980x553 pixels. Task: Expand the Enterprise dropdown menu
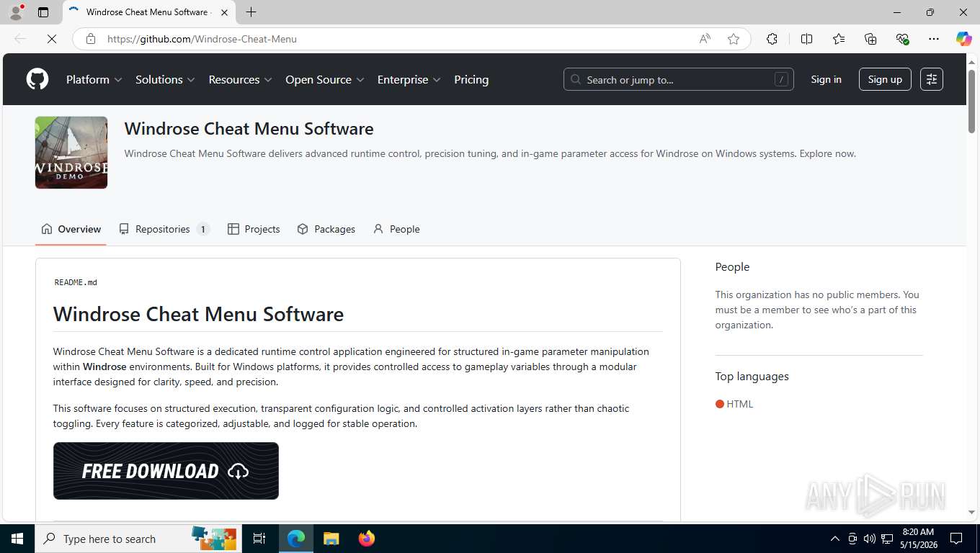point(409,79)
